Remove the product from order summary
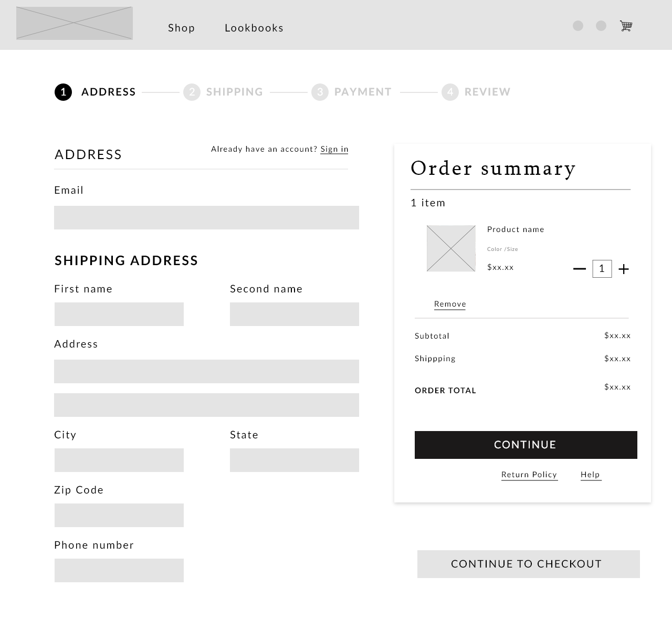This screenshot has width=672, height=640. click(x=450, y=304)
